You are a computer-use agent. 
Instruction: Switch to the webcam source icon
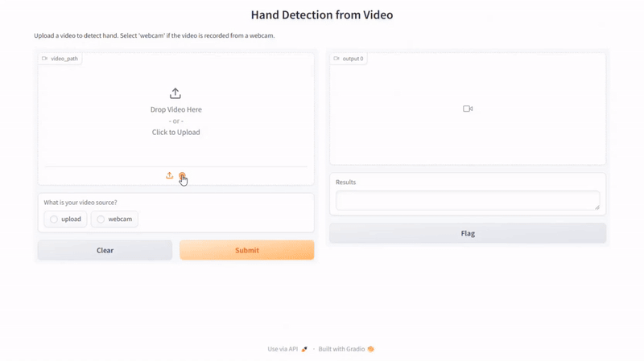[182, 175]
